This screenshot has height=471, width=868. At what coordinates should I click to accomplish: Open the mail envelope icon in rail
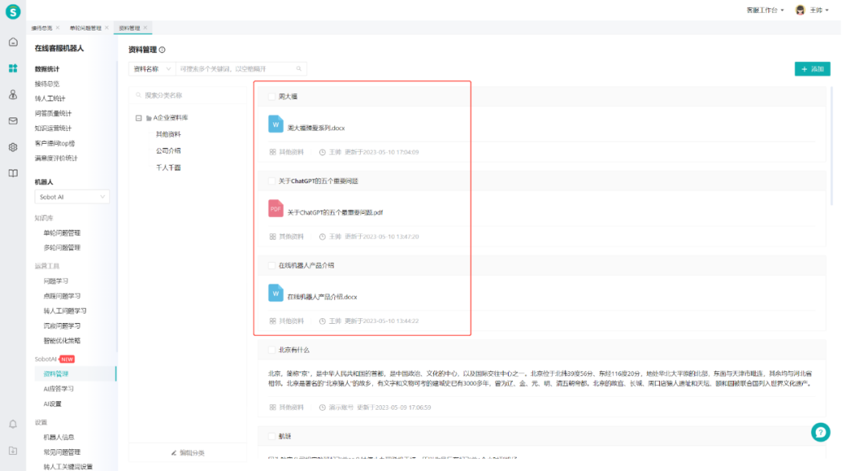[x=13, y=121]
